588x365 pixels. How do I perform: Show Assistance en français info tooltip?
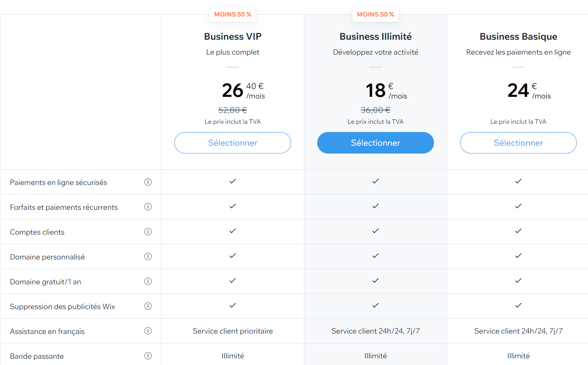(x=148, y=331)
